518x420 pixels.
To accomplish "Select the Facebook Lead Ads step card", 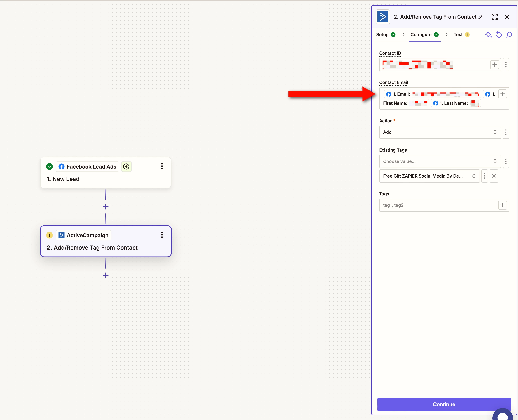I will 106,172.
